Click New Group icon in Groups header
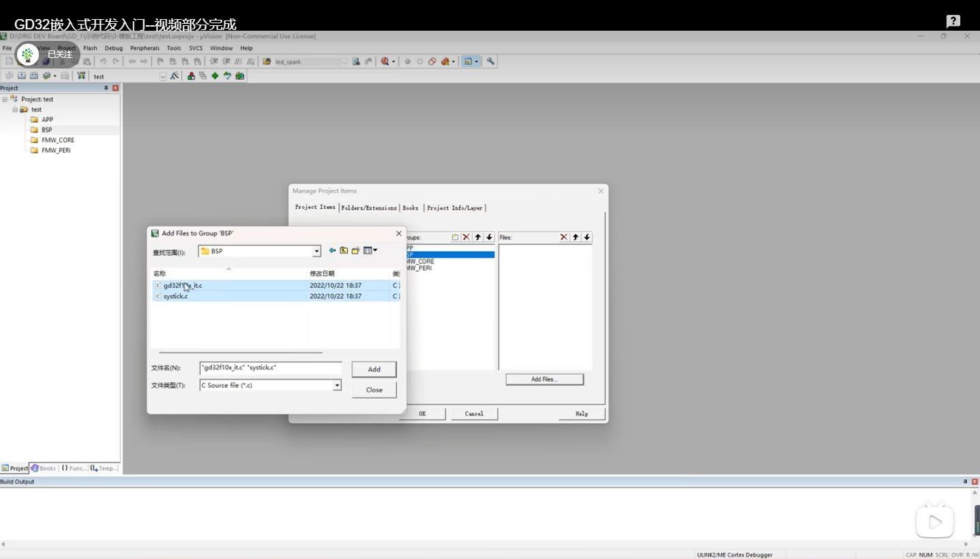 (x=455, y=237)
